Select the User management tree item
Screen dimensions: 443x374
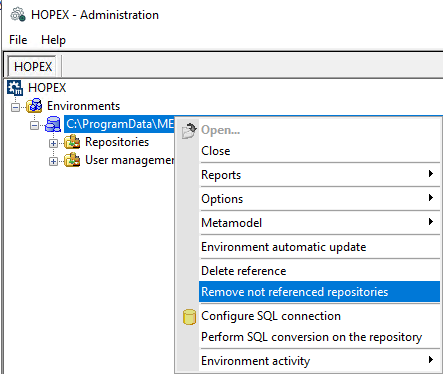coord(130,160)
